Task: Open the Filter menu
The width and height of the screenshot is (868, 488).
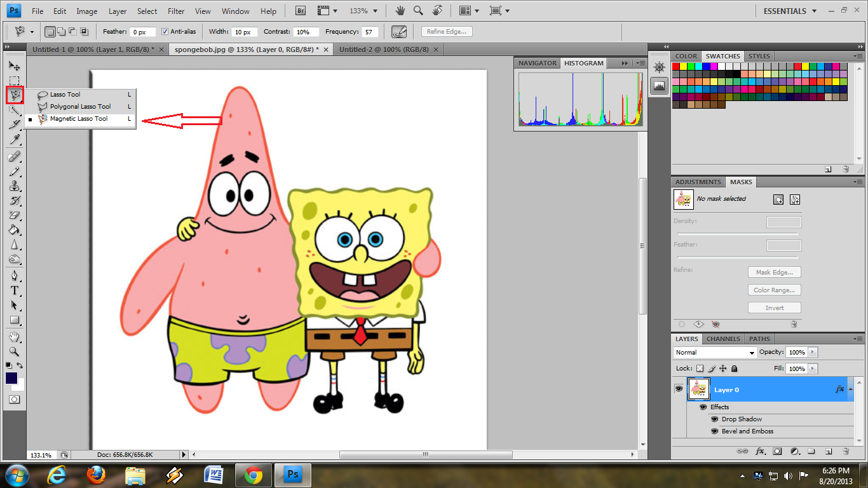Action: click(x=176, y=11)
